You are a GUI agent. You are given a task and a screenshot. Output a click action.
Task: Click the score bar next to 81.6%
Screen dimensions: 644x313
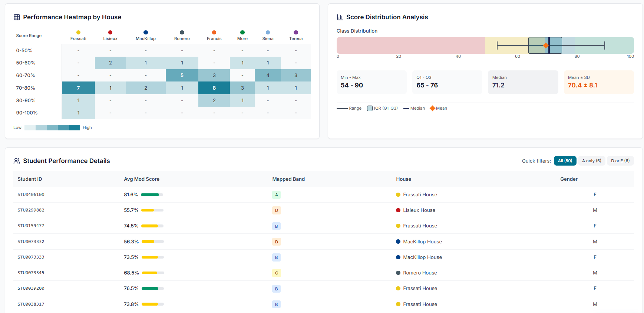(152, 194)
